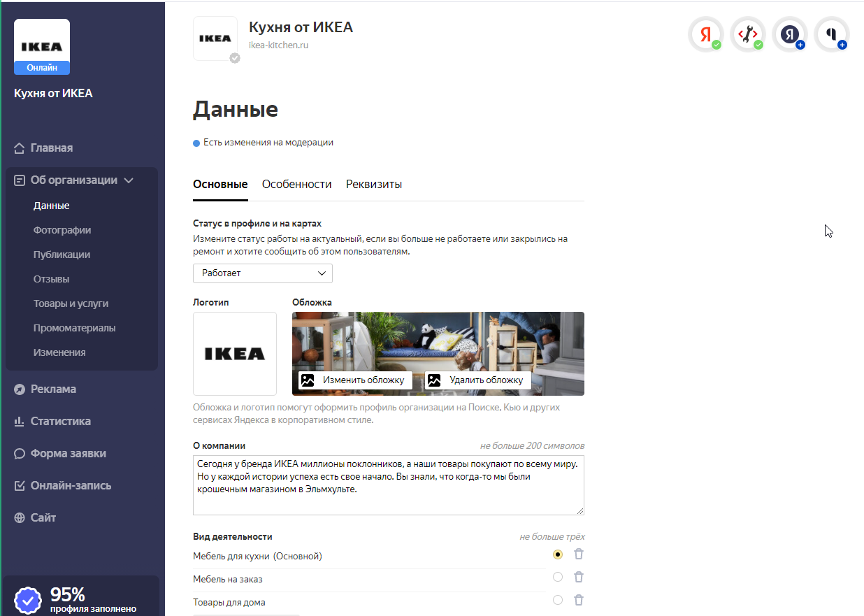This screenshot has height=616, width=864.
Task: Open the Реклама section
Action: [53, 389]
